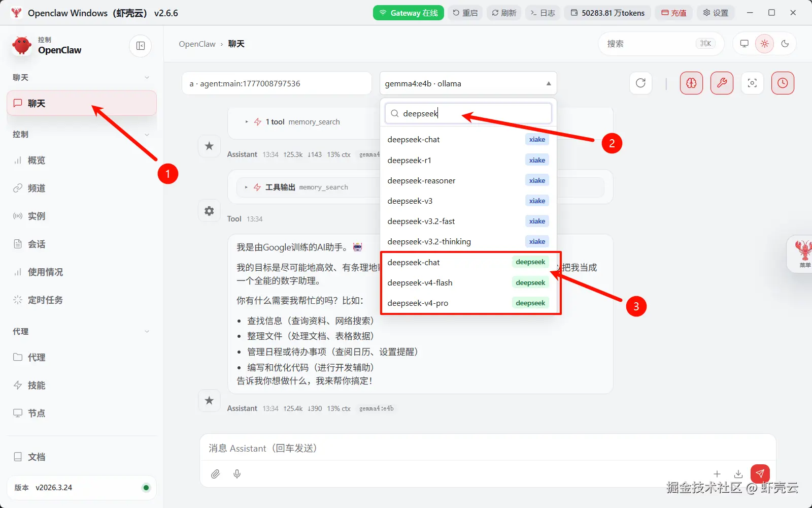Screen dimensions: 812x508
Task: Open the 聊天 chat page in sidebar
Action: (82, 103)
